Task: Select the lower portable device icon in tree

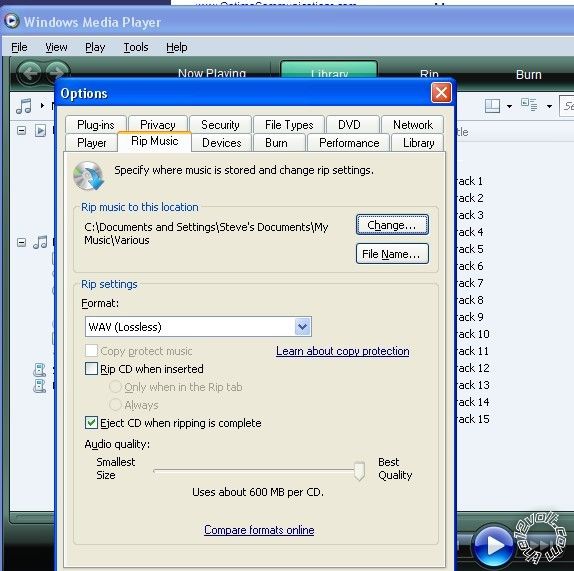Action: point(39,386)
